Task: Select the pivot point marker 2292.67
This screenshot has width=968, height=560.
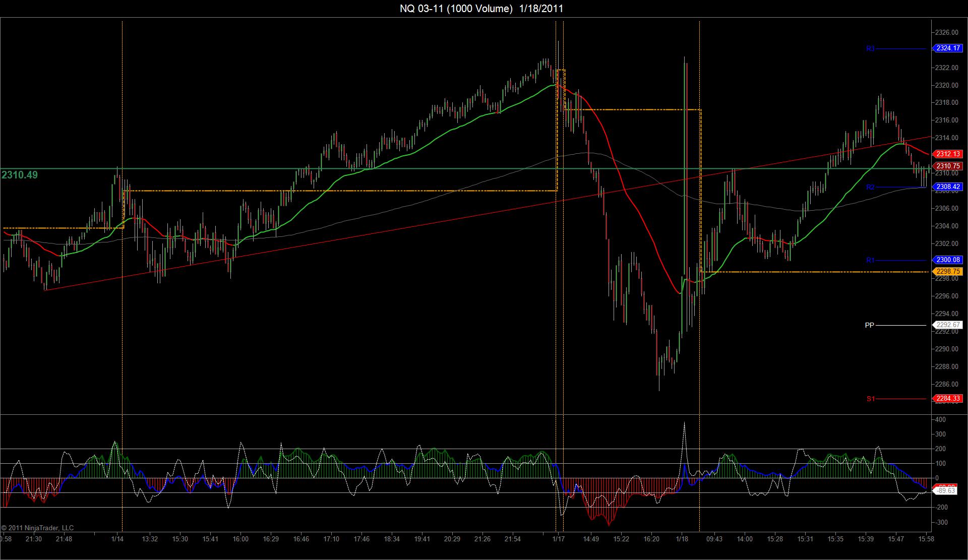Action: coord(948,325)
